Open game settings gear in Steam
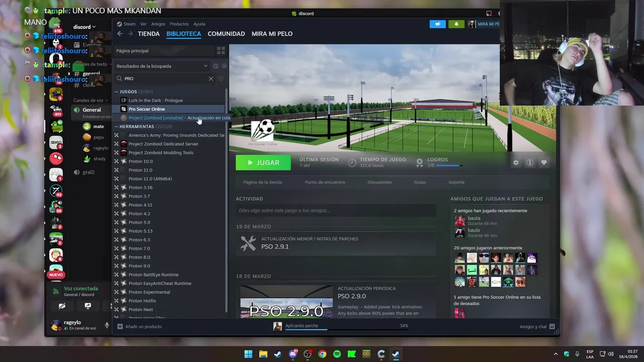644x362 pixels. click(x=516, y=162)
